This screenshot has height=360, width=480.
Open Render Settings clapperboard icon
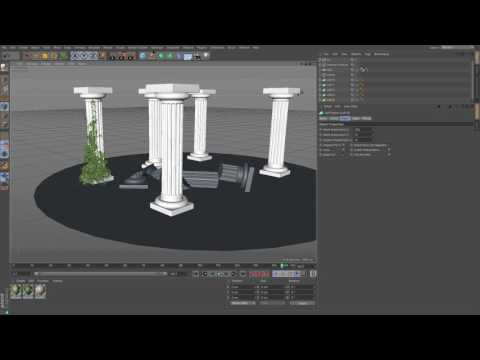coord(131,56)
